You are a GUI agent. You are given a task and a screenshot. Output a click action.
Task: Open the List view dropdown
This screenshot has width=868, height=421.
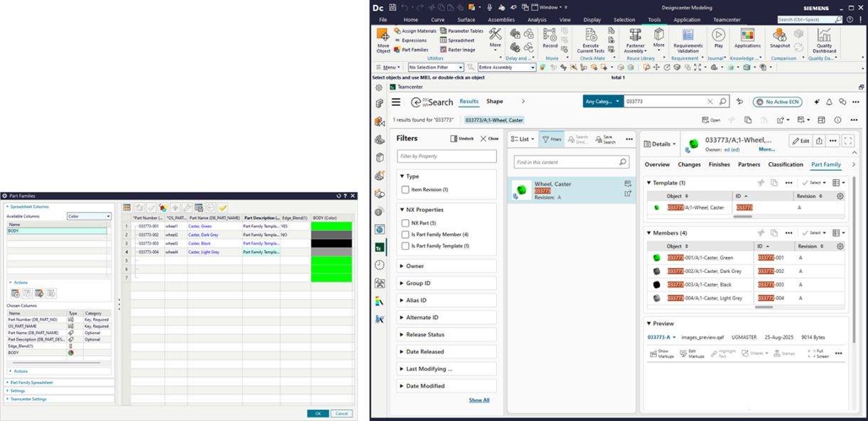point(523,139)
